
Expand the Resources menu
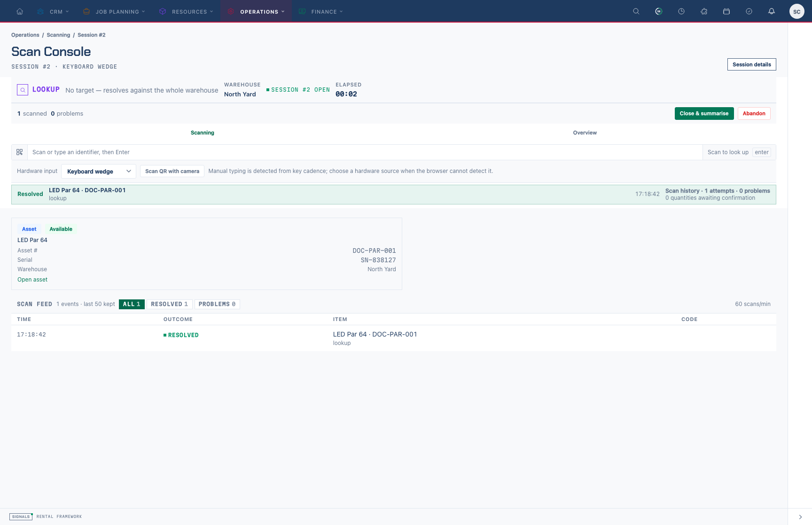[186, 11]
